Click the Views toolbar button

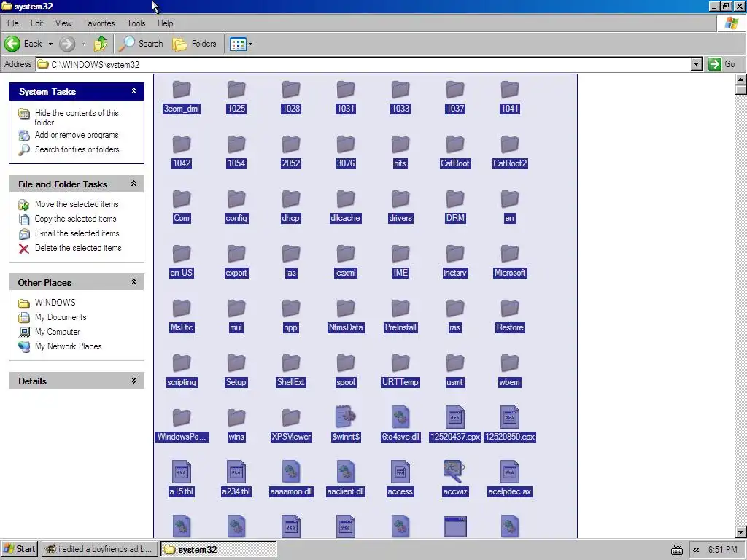pyautogui.click(x=238, y=44)
